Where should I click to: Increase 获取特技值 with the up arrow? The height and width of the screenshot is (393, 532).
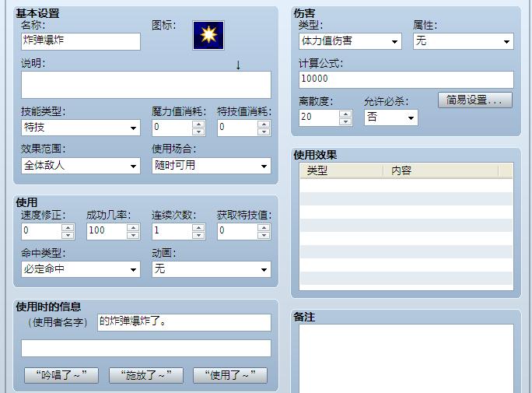[264, 228]
